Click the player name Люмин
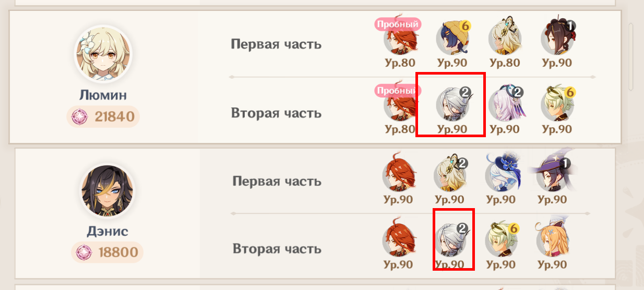Viewport: 644px width, 290px height. (103, 95)
